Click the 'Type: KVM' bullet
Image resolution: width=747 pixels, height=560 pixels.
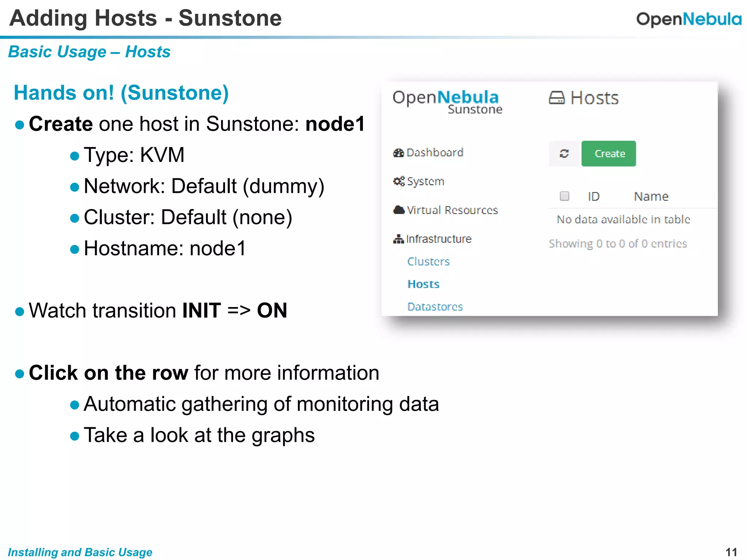(x=134, y=155)
